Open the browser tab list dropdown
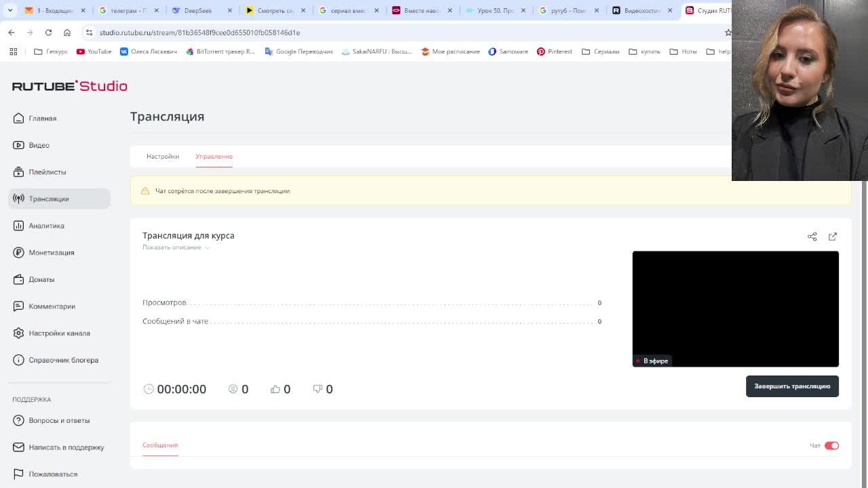The image size is (868, 488). point(10,10)
